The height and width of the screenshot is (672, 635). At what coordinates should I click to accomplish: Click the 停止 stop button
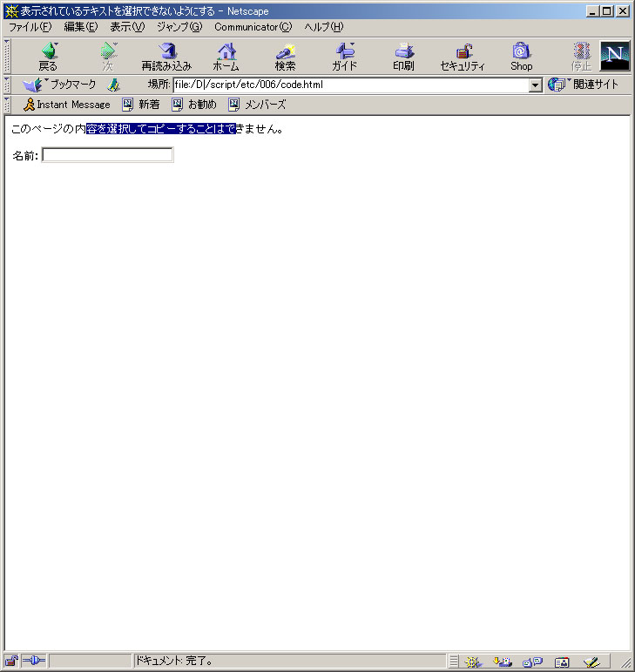(x=581, y=57)
